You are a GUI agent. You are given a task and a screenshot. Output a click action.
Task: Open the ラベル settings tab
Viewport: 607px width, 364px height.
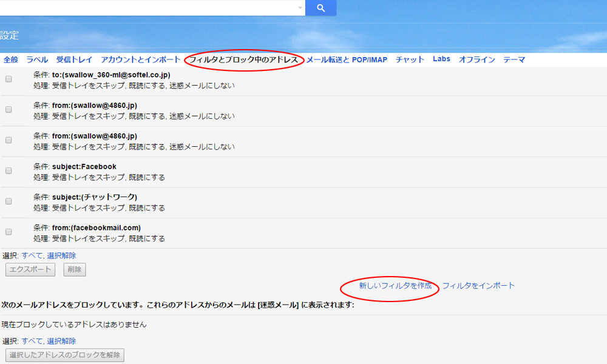(37, 59)
